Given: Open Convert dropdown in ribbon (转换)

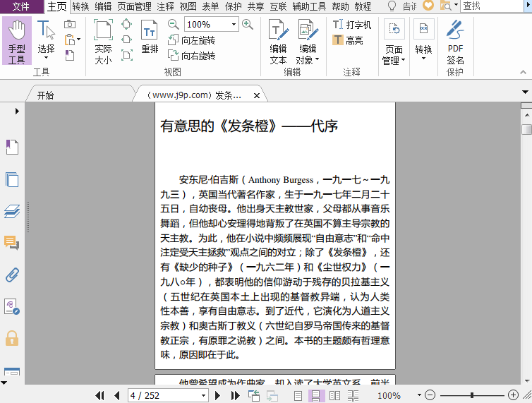Looking at the screenshot, I should 423,40.
